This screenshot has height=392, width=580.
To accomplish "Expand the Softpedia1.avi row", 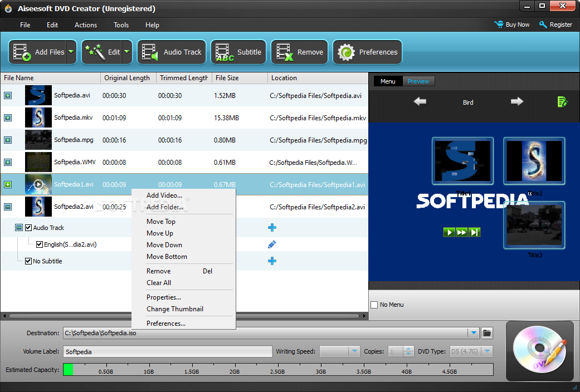I will 8,184.
